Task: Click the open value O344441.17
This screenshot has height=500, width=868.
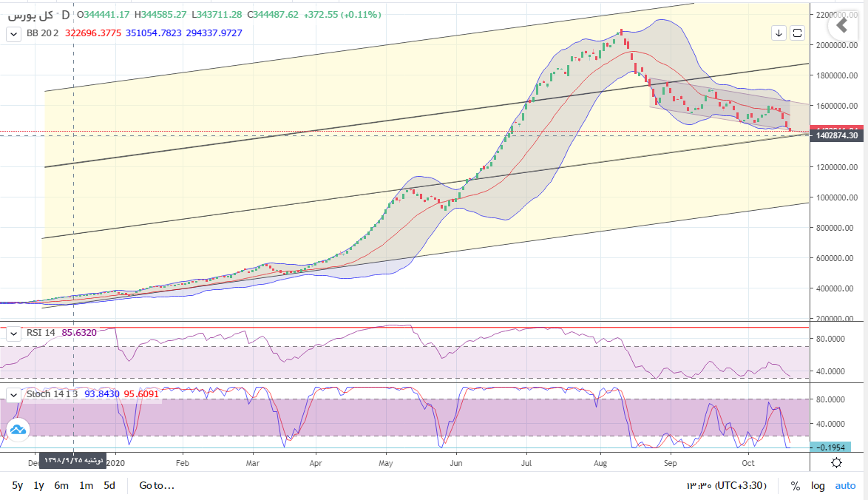Action: click(x=103, y=15)
